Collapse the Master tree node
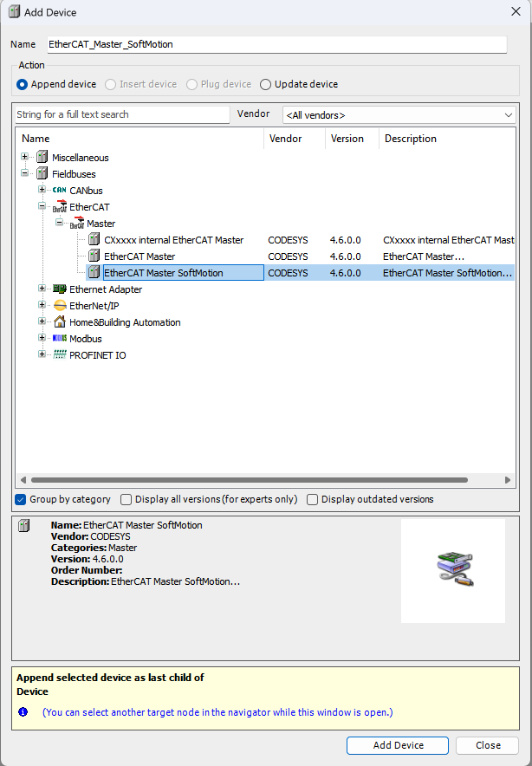The height and width of the screenshot is (766, 532). click(59, 223)
